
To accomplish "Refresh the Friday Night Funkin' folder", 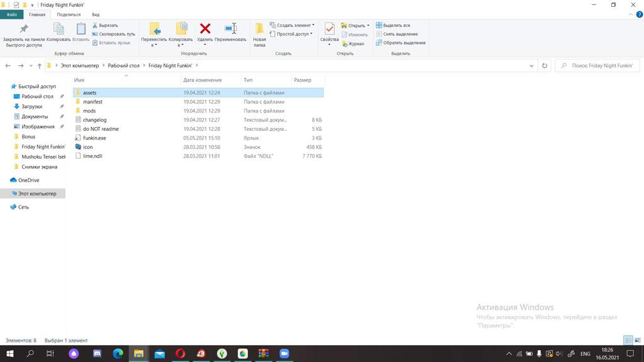I will pos(545,65).
